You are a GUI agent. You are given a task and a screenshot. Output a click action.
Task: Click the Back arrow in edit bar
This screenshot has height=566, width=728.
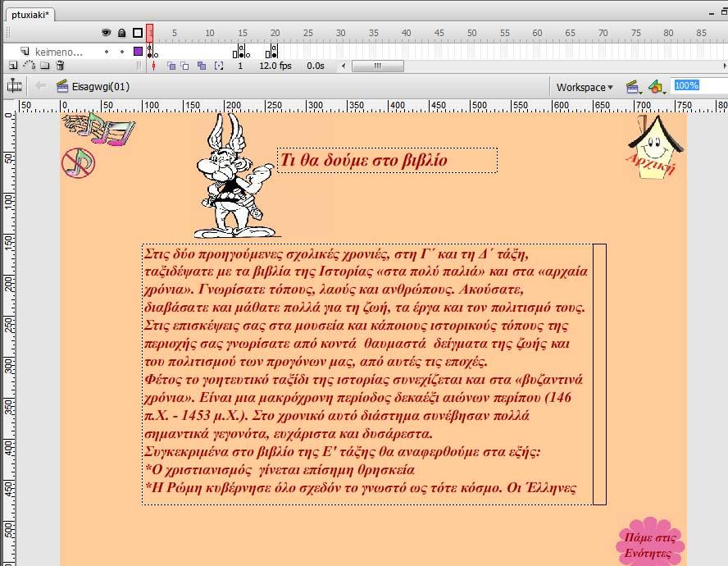pyautogui.click(x=41, y=86)
